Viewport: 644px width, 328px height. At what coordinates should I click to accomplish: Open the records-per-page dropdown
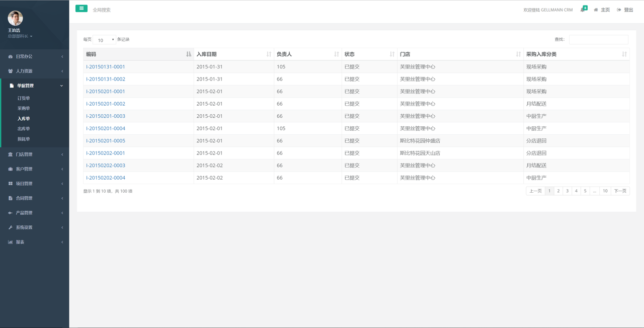click(104, 40)
